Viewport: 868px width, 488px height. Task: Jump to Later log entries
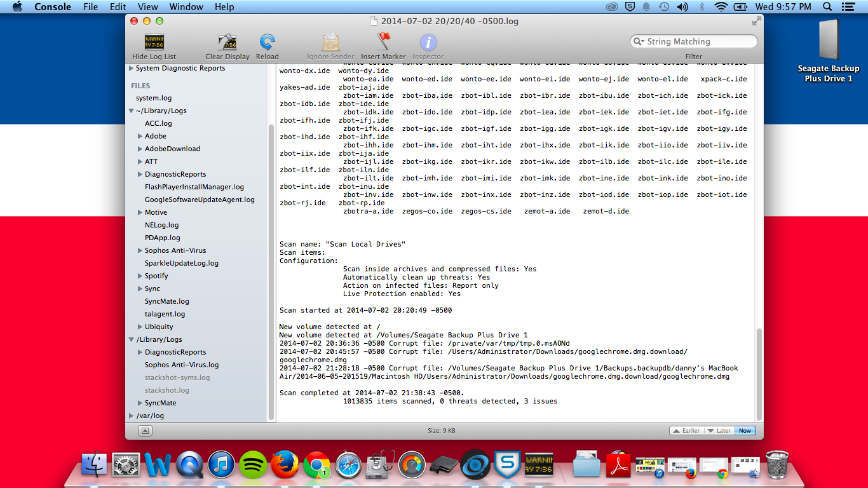click(719, 431)
